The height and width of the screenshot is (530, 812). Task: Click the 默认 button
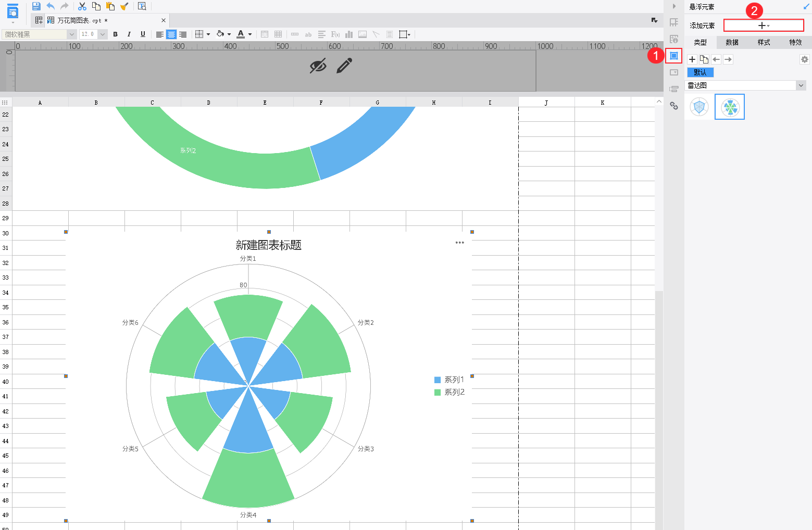tap(701, 72)
